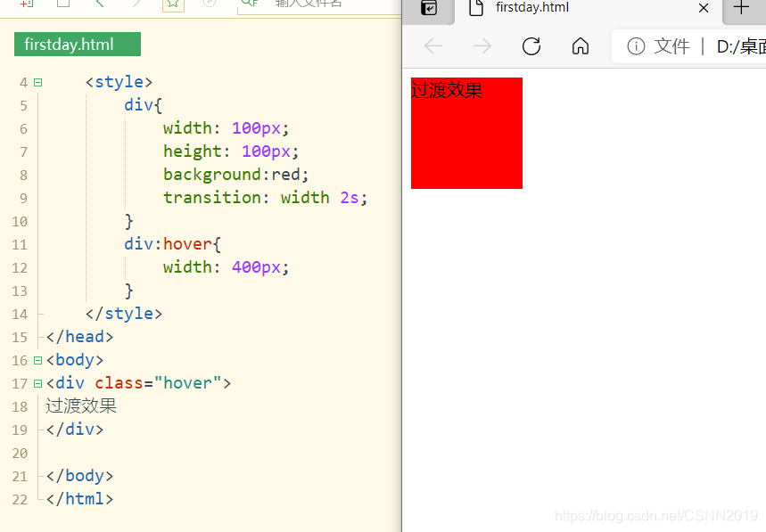Viewport: 766px width, 532px height.
Task: Click the </div> tag on line 19
Action: 75,430
